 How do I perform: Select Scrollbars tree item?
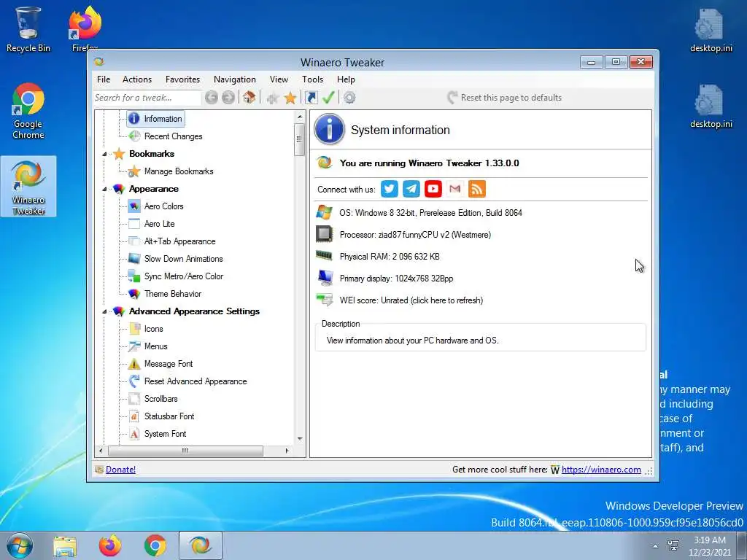160,399
